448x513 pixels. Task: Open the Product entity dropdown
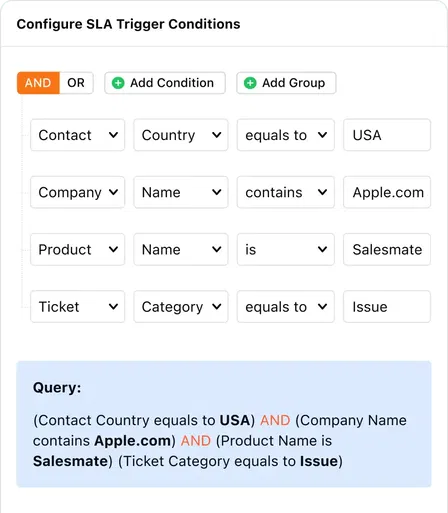78,250
